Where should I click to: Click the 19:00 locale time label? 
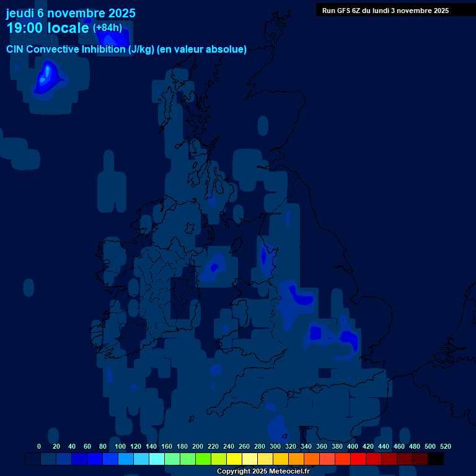click(x=48, y=28)
